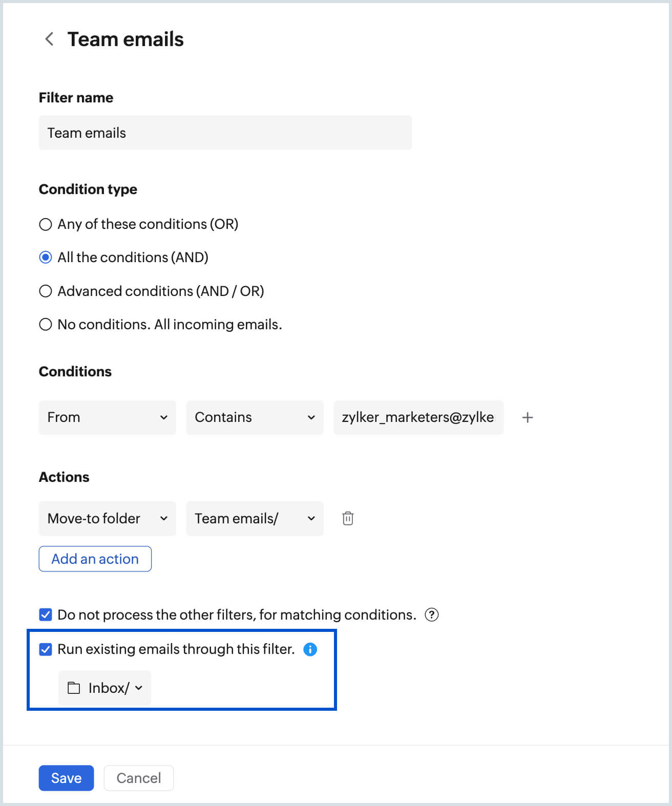Select Any of these conditions (OR)

tap(46, 224)
